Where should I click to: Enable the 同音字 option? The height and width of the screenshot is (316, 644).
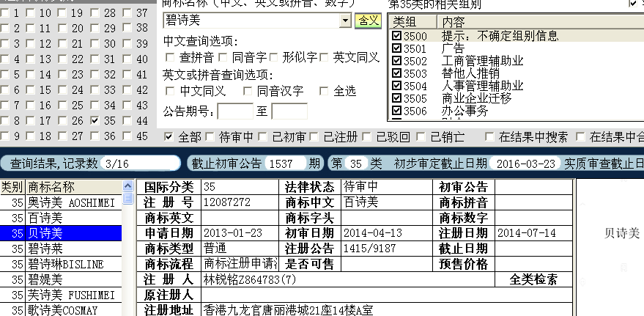[223, 57]
